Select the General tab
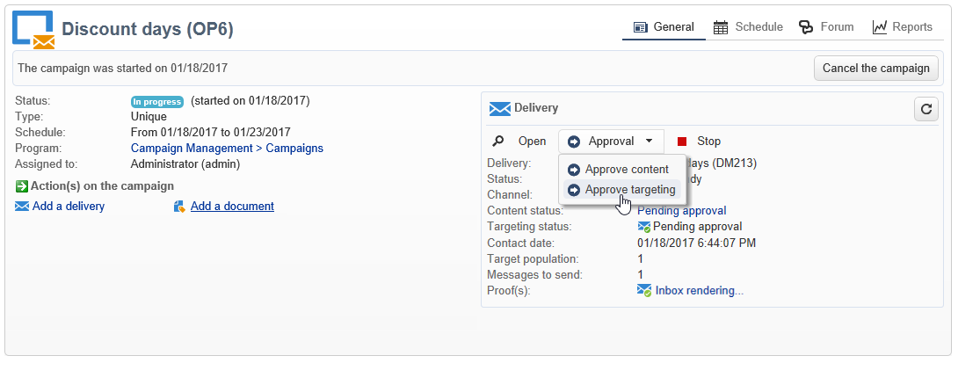980x385 pixels. 664,27
